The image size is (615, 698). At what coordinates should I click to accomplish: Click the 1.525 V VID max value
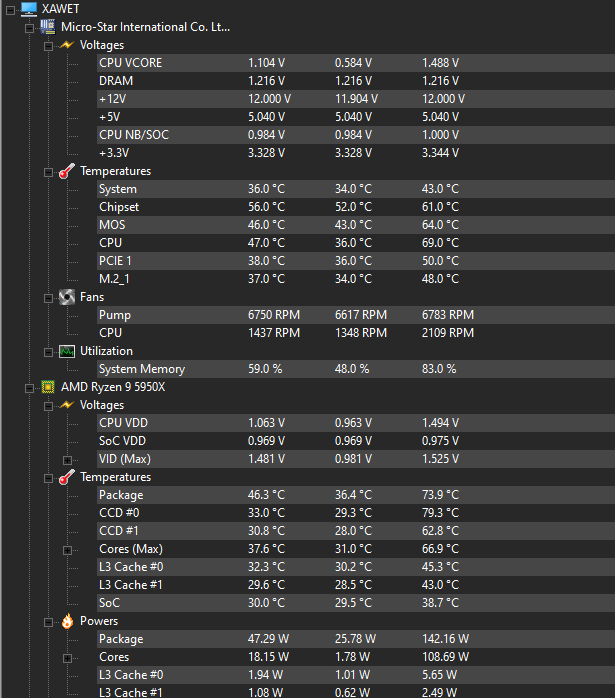point(440,459)
